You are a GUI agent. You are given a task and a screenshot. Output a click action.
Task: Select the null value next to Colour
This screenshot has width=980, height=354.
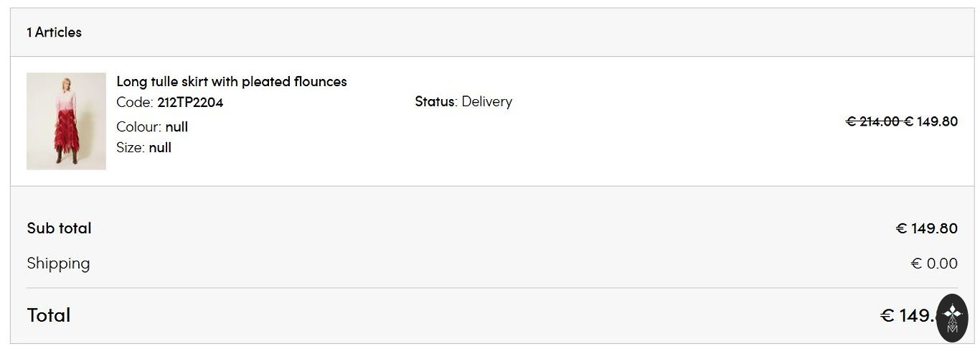coord(176,127)
